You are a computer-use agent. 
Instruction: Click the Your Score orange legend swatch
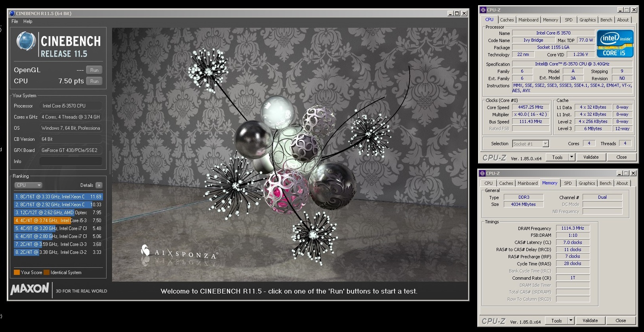point(17,273)
